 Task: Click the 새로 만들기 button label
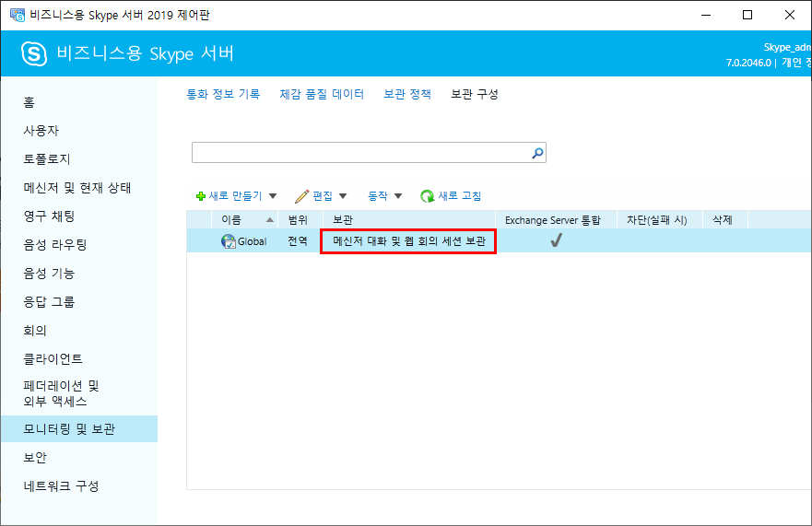point(236,196)
